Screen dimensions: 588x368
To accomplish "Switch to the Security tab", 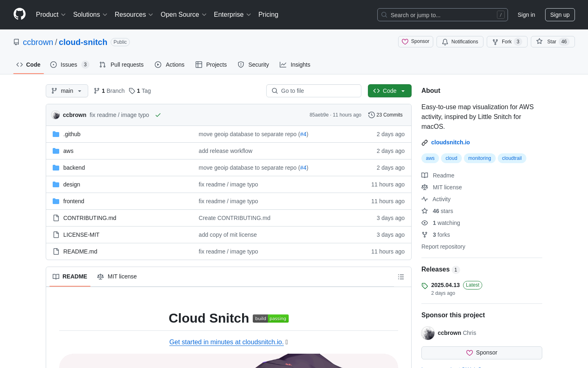I will [253, 65].
